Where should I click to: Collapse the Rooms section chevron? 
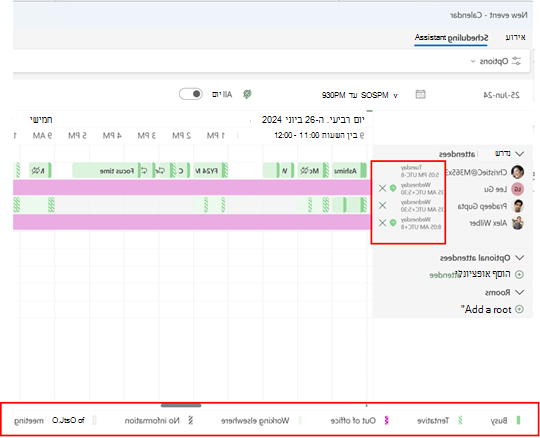pos(519,292)
